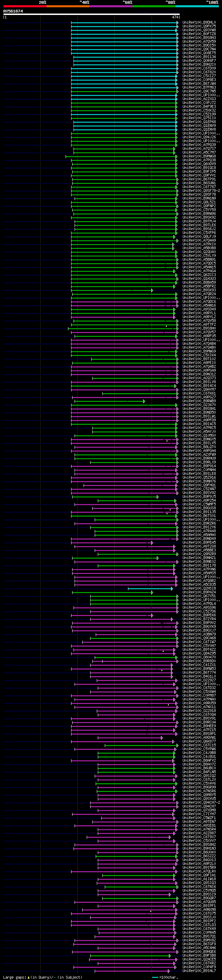
Task: Select the UniRef100_A7NX11 label
Action: 199,707
